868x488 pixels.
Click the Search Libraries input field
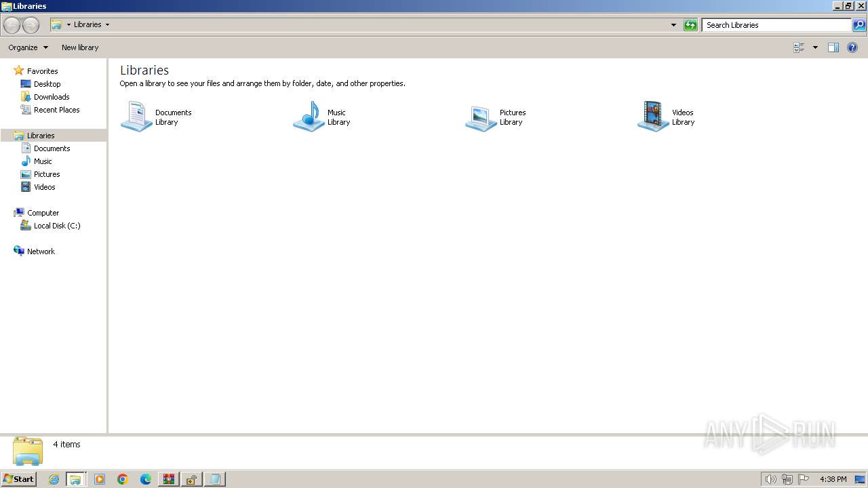pos(776,25)
